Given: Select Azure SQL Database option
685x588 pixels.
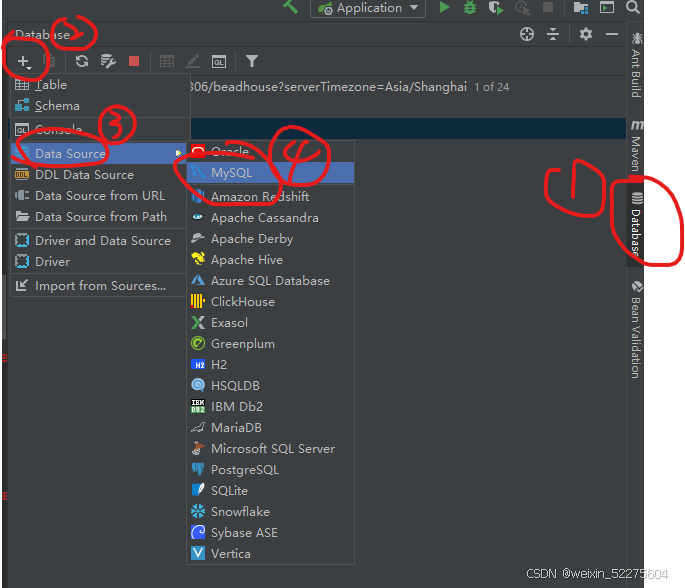Looking at the screenshot, I should 270,280.
